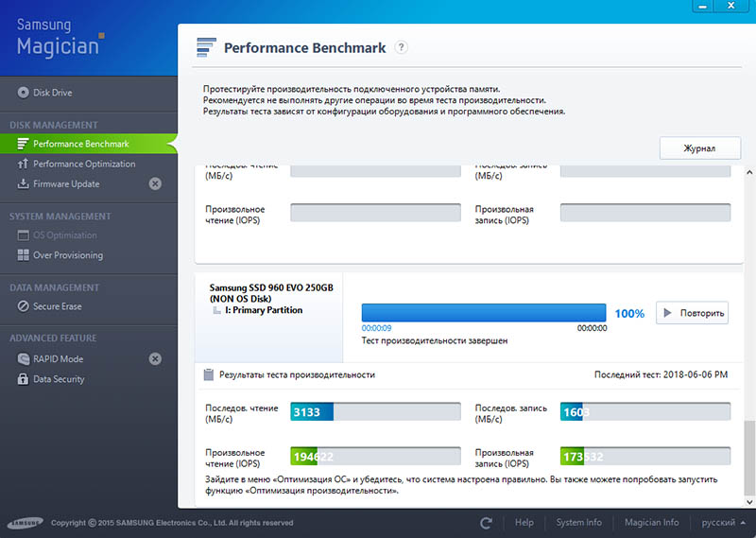Image resolution: width=756 pixels, height=538 pixels.
Task: Click the random write 173532 IOPS bar
Action: pos(645,456)
